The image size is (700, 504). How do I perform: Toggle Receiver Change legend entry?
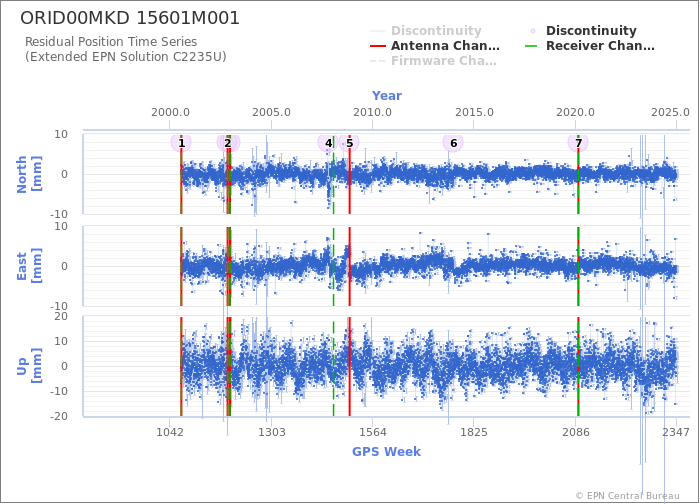pos(590,46)
